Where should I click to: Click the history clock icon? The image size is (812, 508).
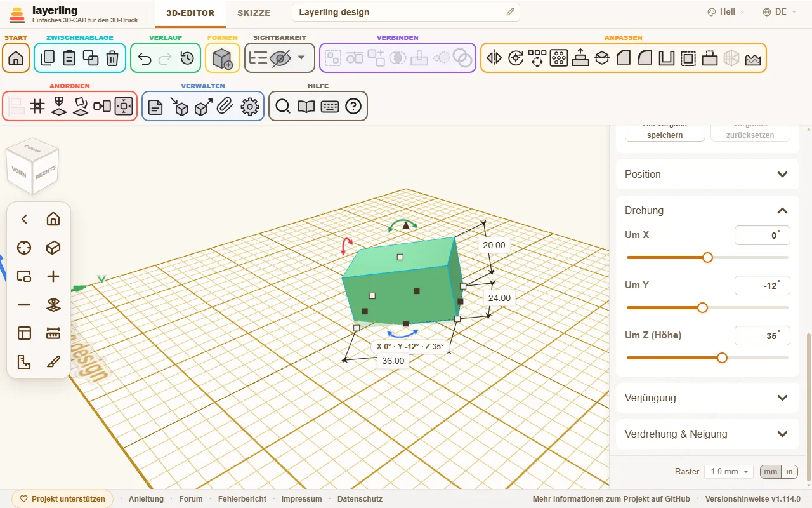click(x=187, y=58)
